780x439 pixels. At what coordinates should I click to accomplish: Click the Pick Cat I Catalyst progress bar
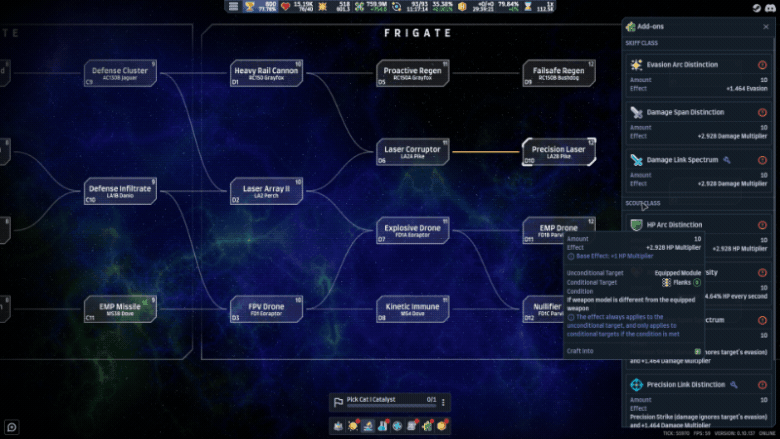[391, 406]
